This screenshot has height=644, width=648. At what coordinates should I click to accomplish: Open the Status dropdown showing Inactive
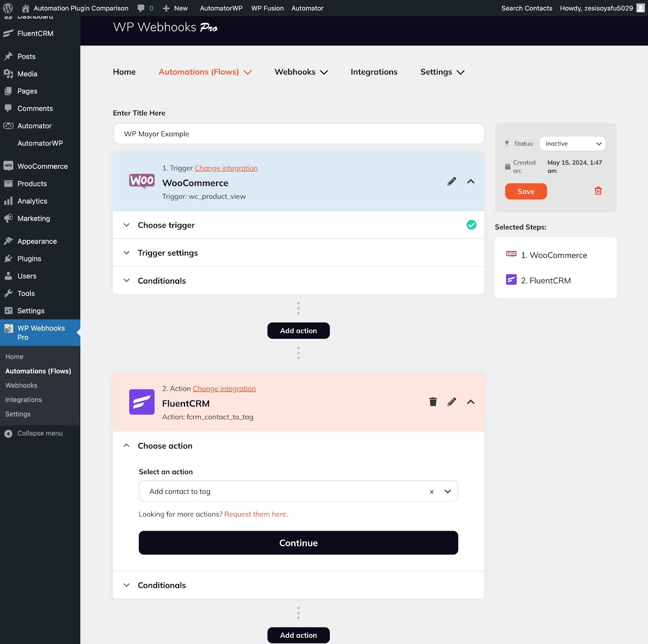pyautogui.click(x=572, y=143)
